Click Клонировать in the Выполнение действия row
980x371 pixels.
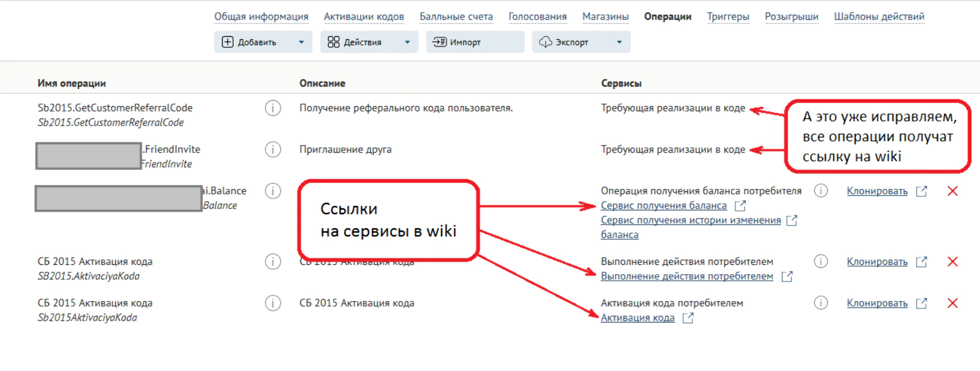pos(877,262)
